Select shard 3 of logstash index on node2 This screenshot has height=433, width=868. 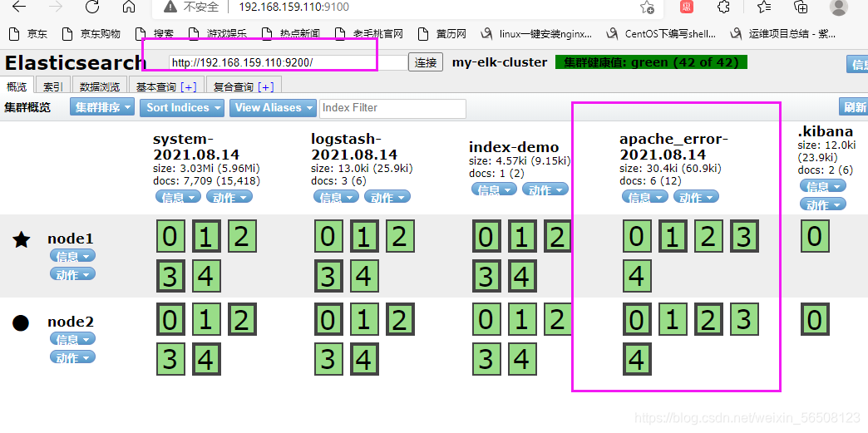328,358
